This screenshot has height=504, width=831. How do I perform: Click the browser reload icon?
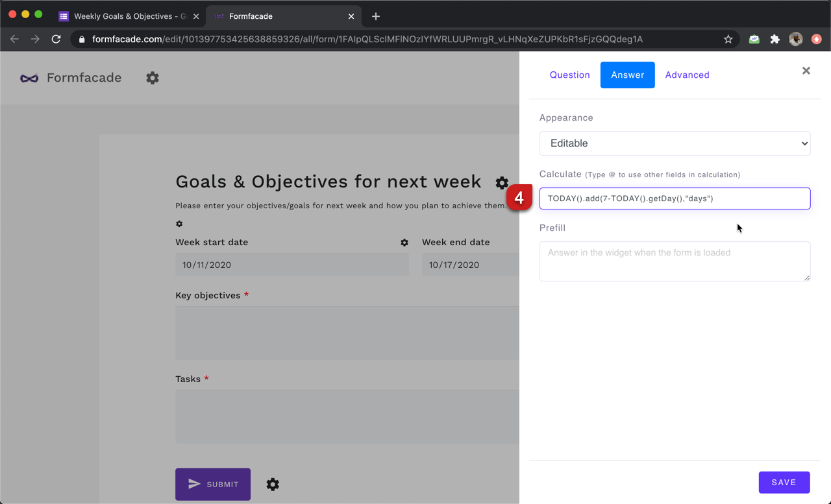pyautogui.click(x=56, y=39)
